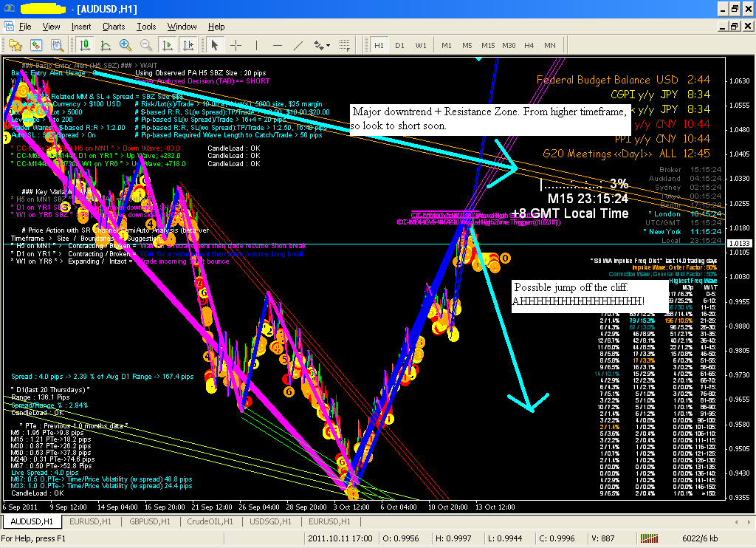756x548 pixels.
Task: Switch to the M1 timeframe
Action: [x=447, y=45]
